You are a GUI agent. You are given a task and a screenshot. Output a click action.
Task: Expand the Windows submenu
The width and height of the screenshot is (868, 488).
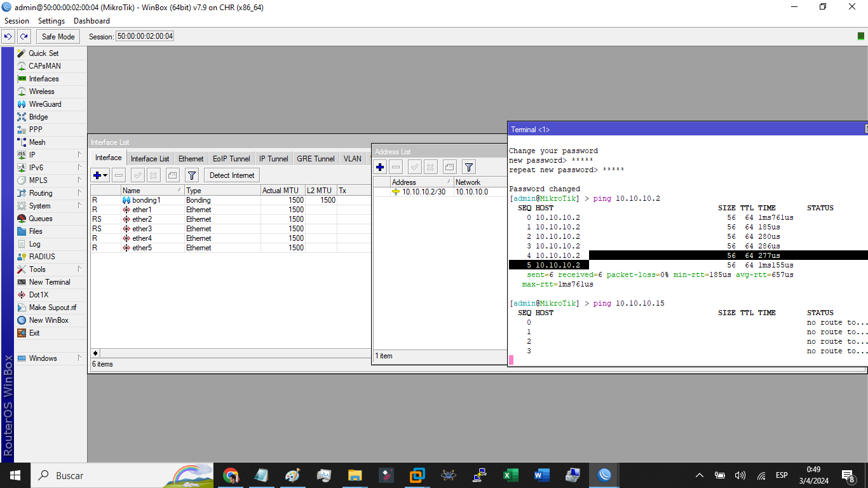(x=79, y=358)
